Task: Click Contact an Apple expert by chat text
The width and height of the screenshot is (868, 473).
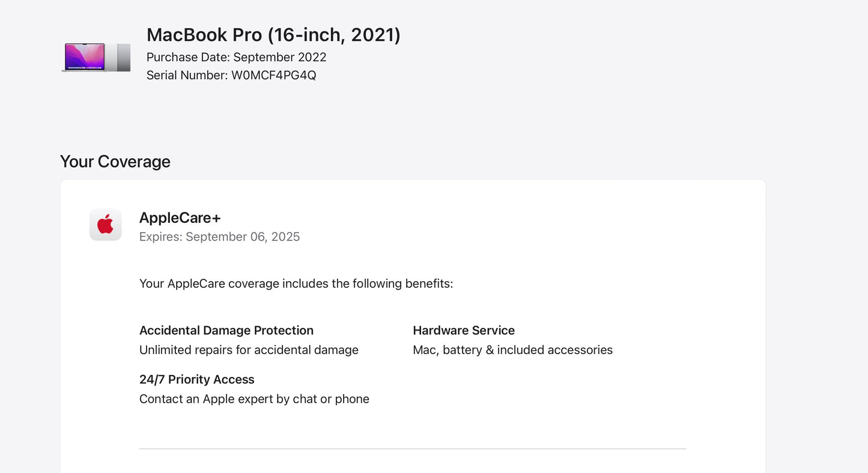Action: [254, 398]
